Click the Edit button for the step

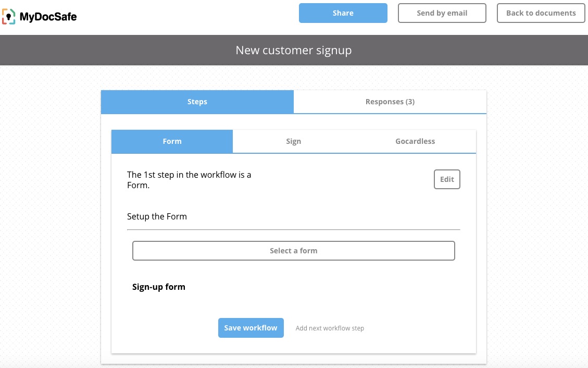[447, 179]
